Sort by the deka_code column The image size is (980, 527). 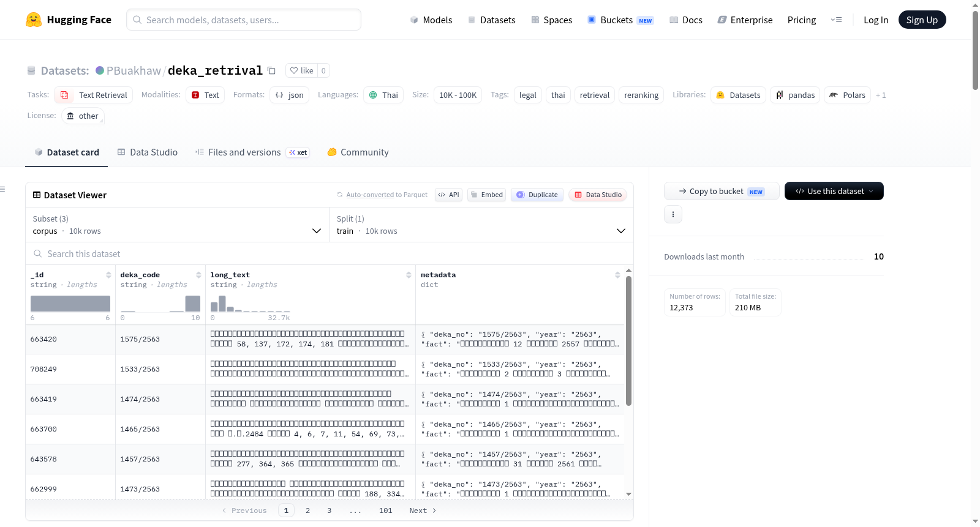coord(198,275)
